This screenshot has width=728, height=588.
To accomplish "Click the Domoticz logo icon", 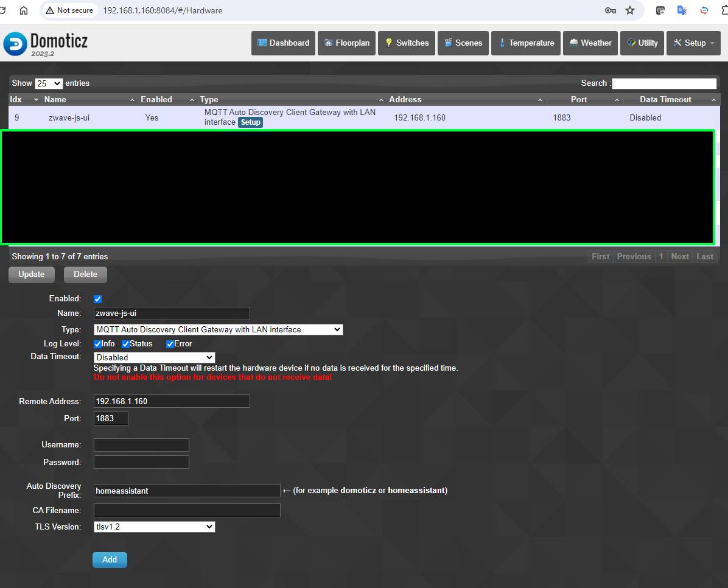I will tap(15, 44).
